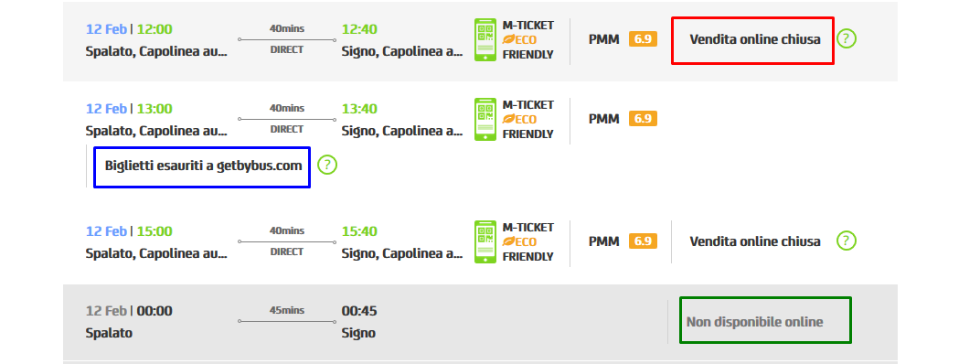Image resolution: width=980 pixels, height=364 pixels.
Task: Select the 00:00 Spalato to Signo trip row
Action: (480, 322)
